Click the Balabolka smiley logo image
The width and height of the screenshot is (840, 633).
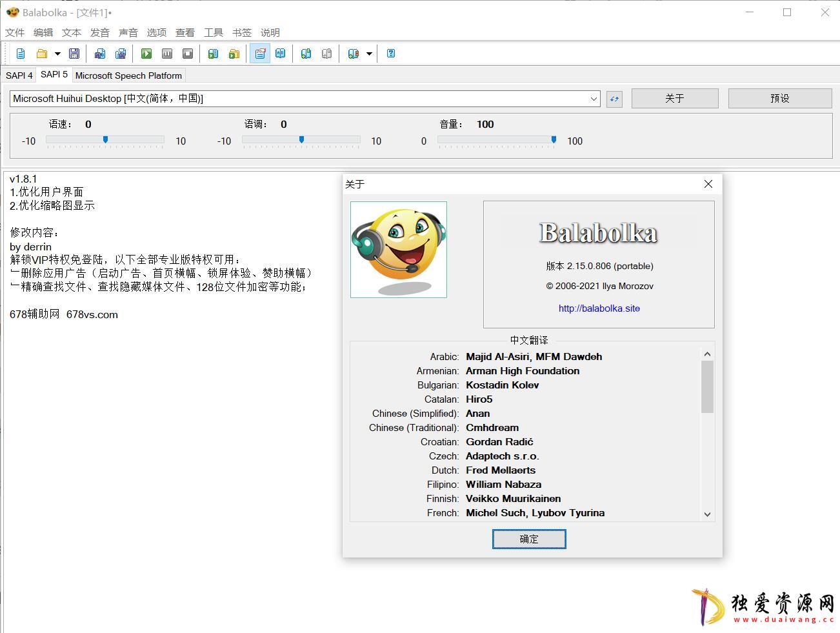tap(399, 250)
